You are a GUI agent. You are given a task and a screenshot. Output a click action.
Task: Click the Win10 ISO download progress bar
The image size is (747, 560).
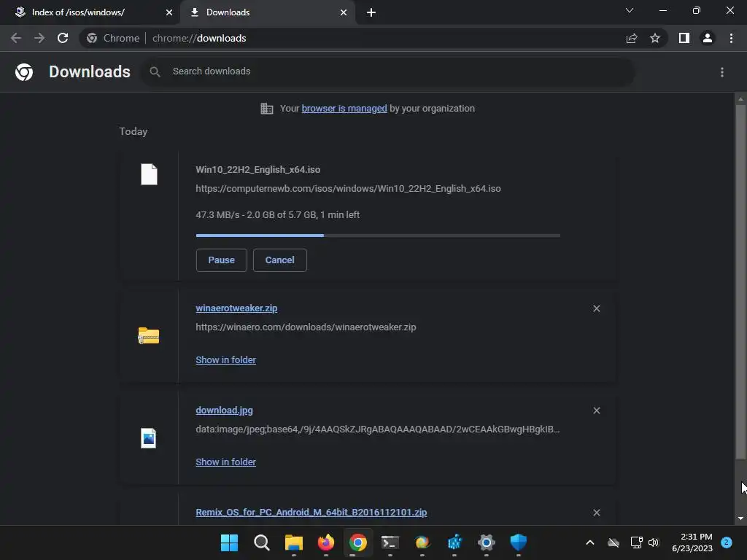[x=378, y=236]
